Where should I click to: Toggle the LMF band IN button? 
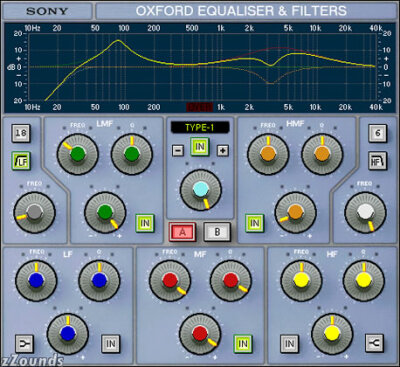point(145,223)
